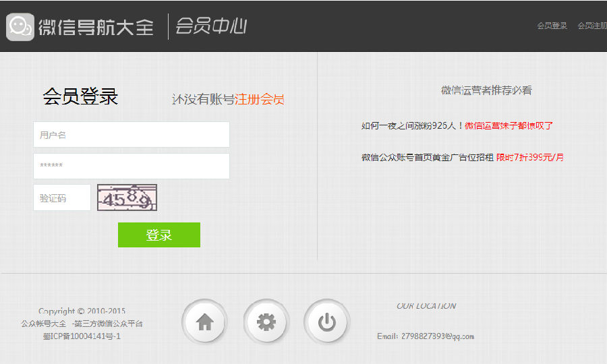Click the 2798827393@qq.com email address

(437, 336)
